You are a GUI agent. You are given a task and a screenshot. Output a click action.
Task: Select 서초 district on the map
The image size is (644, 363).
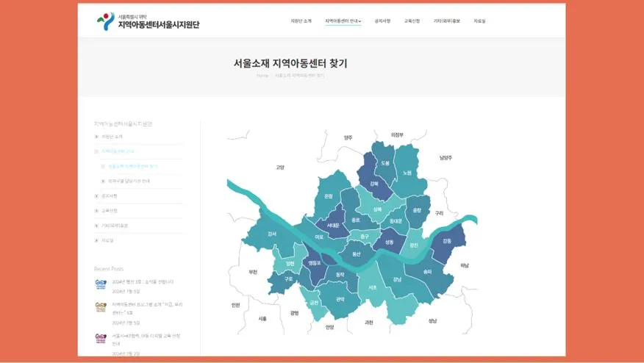(373, 287)
